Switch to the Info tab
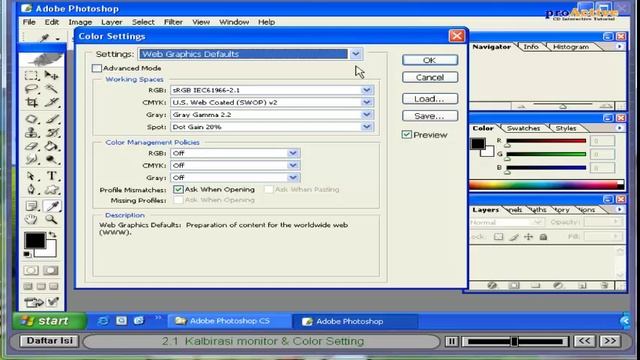Viewport: 640px width, 360px height. pyautogui.click(x=531, y=47)
